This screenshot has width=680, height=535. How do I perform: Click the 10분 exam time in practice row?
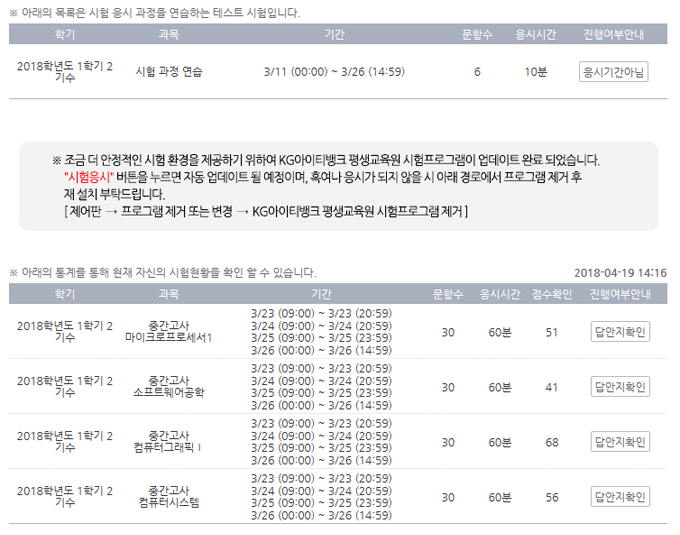(x=535, y=72)
